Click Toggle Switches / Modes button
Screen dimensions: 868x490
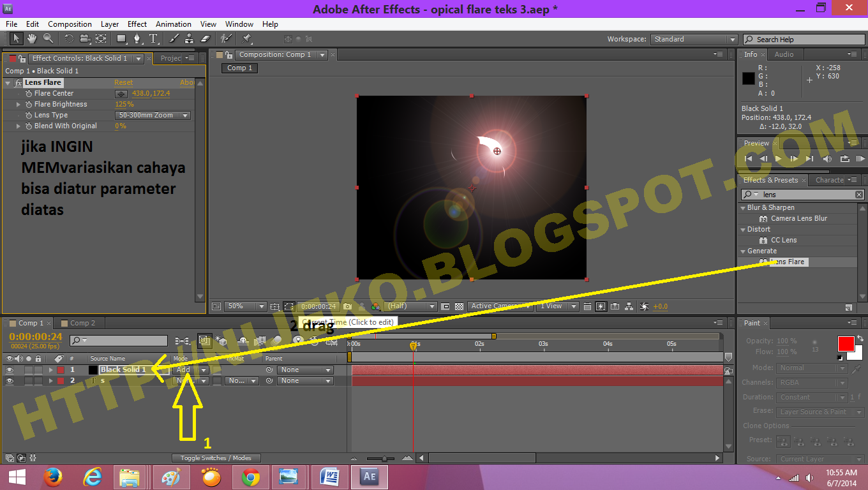point(216,457)
